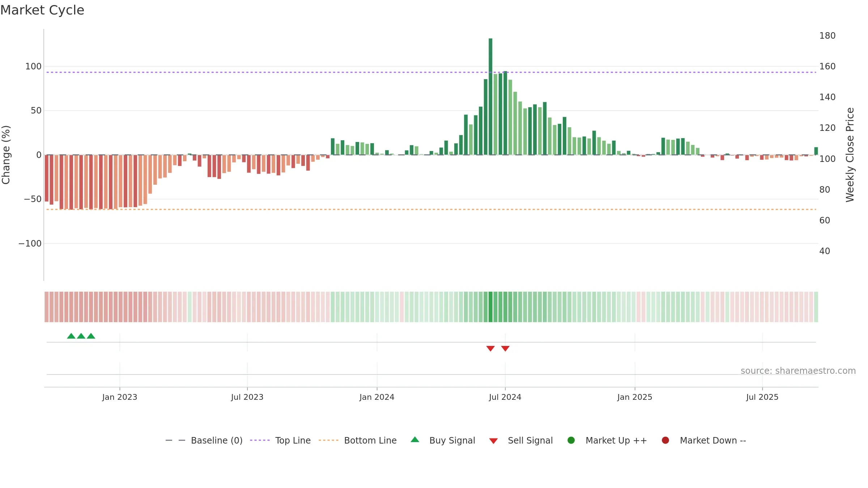Click the Change (%) axis title
The width and height of the screenshot is (868, 488).
(6, 155)
